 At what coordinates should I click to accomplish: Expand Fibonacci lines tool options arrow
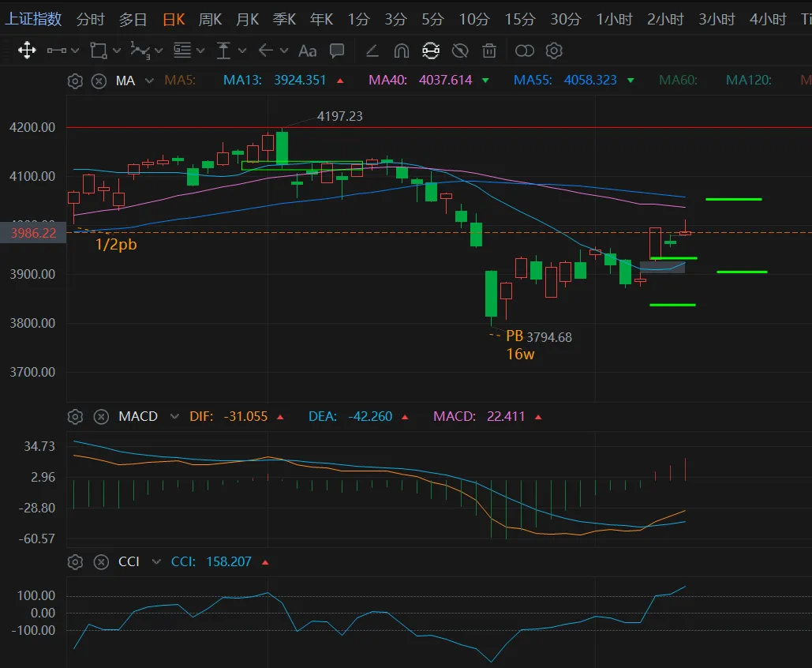(200, 51)
